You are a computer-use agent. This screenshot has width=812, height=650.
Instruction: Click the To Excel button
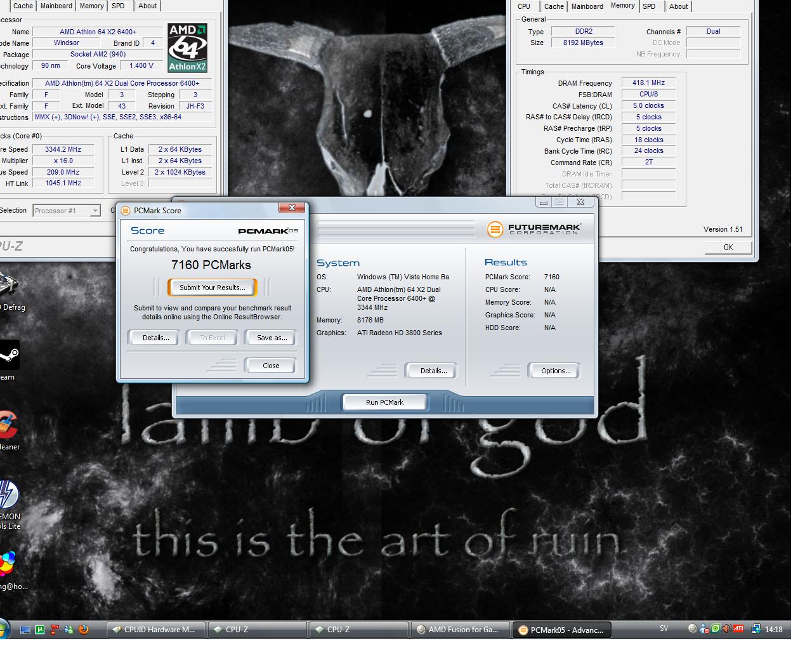pyautogui.click(x=213, y=338)
